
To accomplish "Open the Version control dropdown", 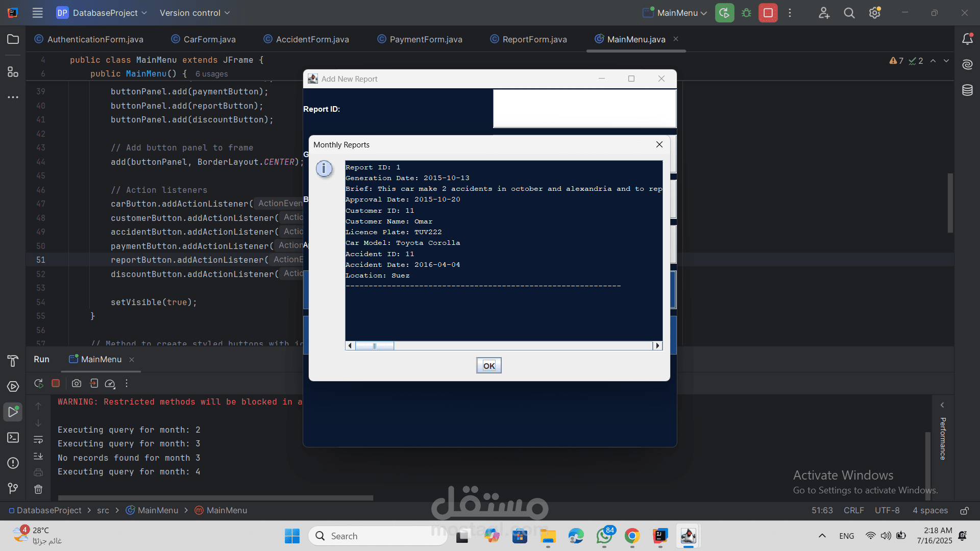I will 194,13.
